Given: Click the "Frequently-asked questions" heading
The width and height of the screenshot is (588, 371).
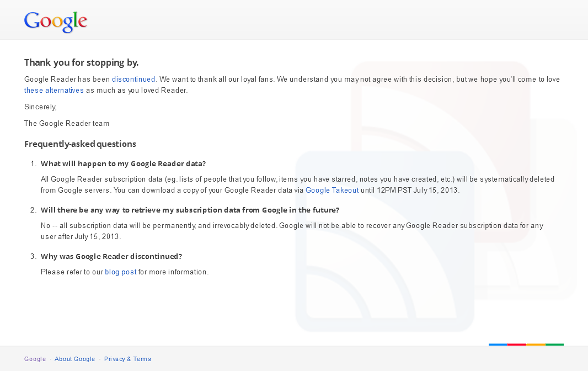Looking at the screenshot, I should (x=80, y=144).
